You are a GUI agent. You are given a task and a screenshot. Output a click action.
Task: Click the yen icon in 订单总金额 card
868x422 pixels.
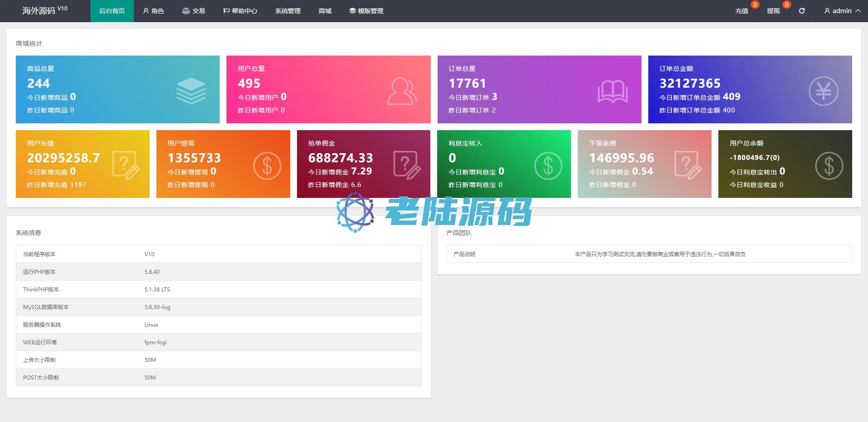tap(823, 91)
